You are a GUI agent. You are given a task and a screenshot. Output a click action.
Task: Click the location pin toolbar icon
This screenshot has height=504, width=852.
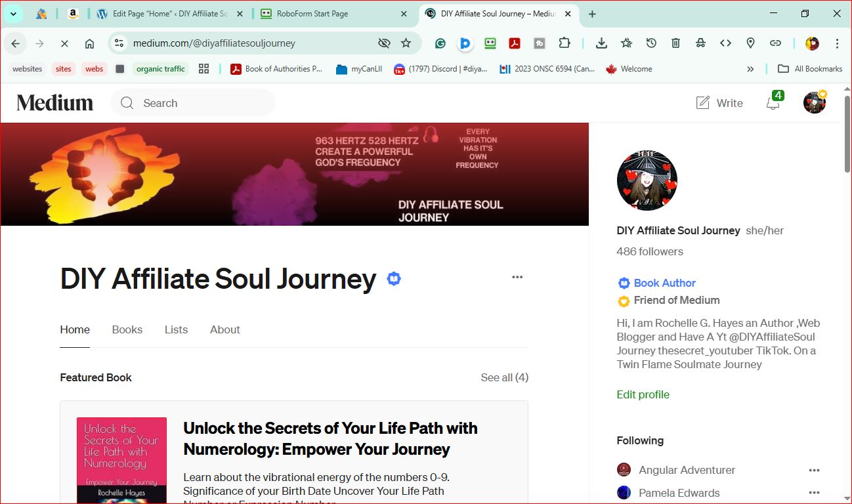(750, 43)
